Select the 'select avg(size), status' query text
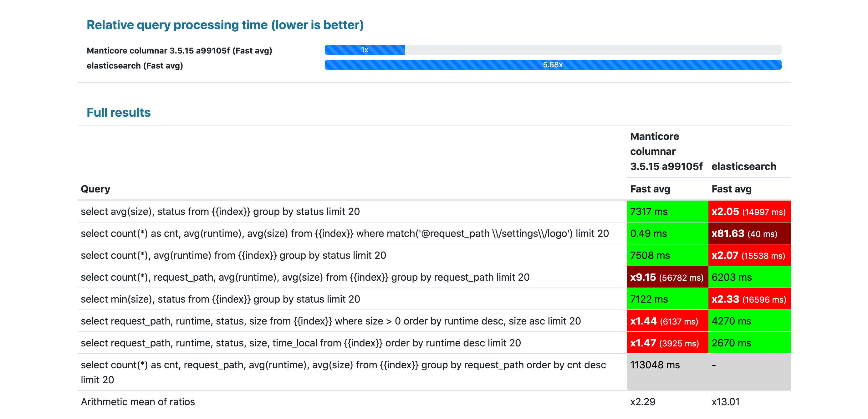Image resolution: width=868 pixels, height=419 pixels. (220, 212)
